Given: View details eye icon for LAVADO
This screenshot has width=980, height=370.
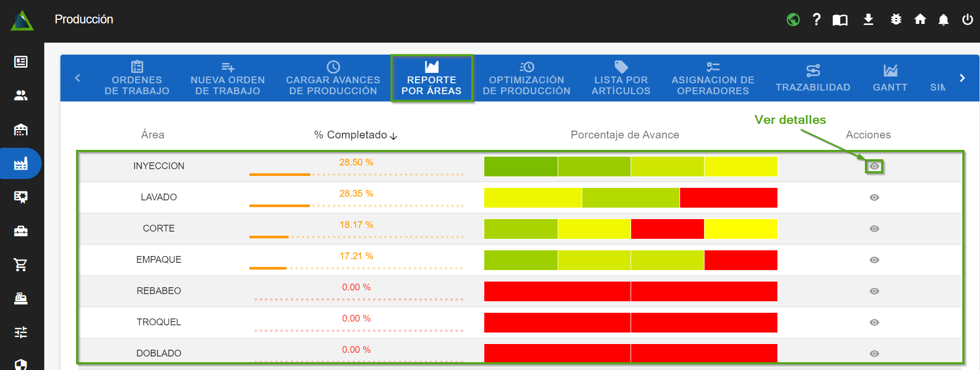Looking at the screenshot, I should pyautogui.click(x=874, y=198).
